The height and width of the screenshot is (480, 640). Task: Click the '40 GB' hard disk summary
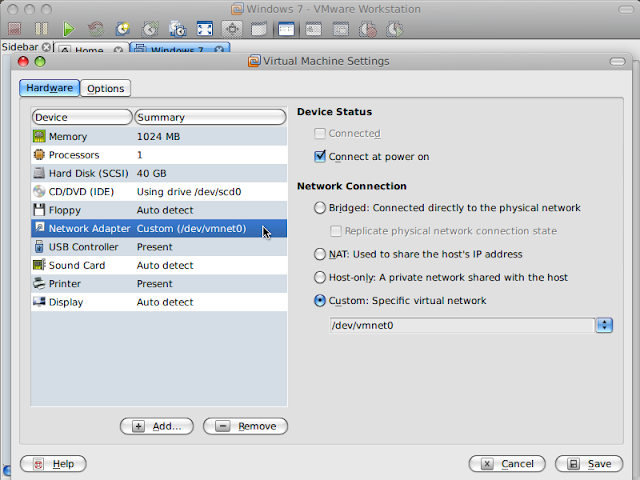[x=151, y=173]
